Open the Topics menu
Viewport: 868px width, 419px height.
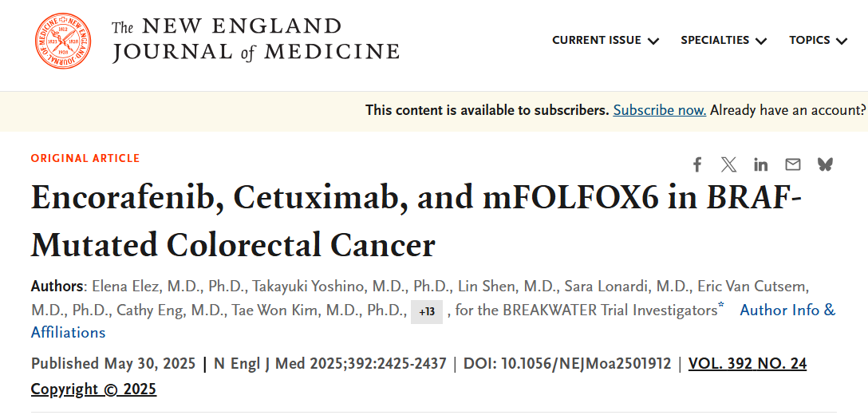click(x=819, y=41)
